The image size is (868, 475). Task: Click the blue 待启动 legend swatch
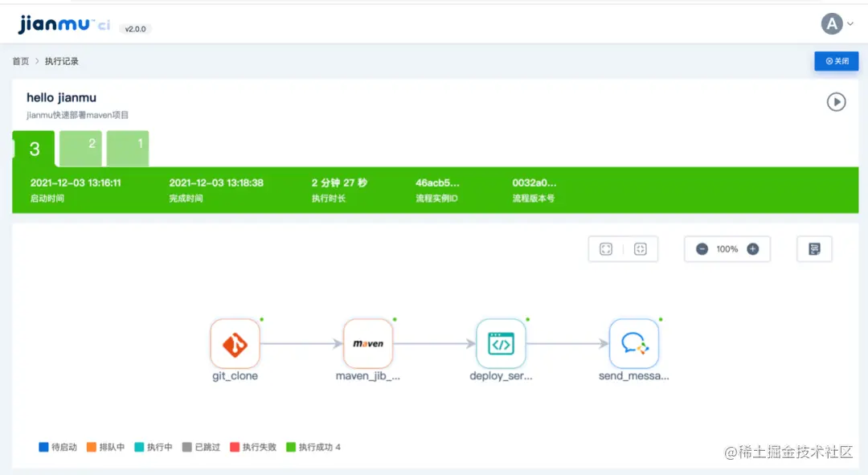[43, 447]
